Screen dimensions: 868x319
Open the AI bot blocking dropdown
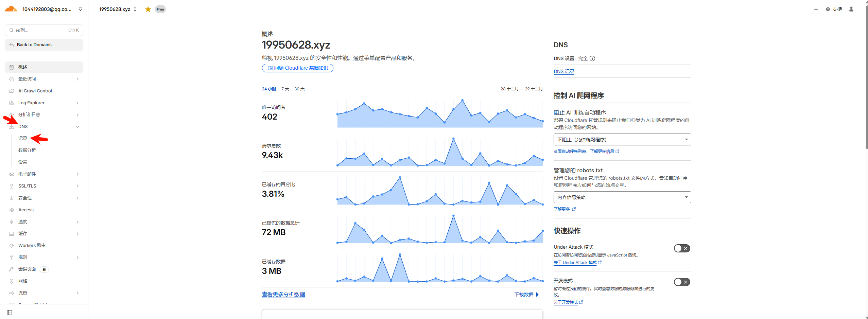tap(622, 140)
